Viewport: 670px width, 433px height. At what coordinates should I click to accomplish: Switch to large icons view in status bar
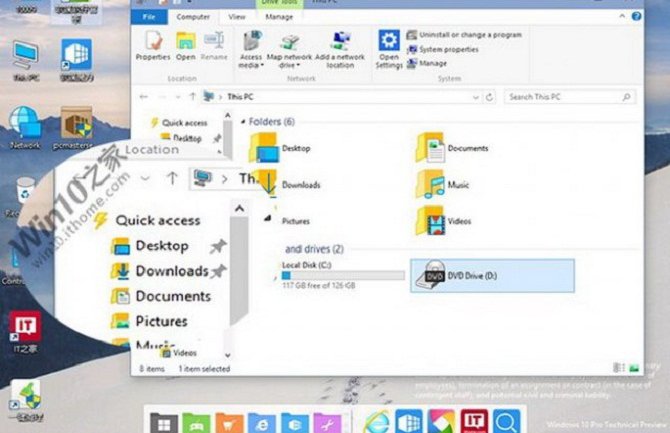[x=634, y=368]
